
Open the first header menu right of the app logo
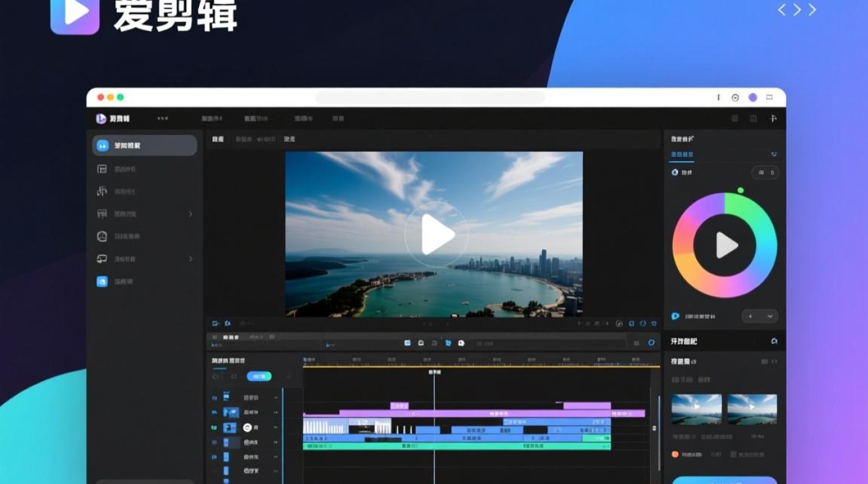pos(163,119)
